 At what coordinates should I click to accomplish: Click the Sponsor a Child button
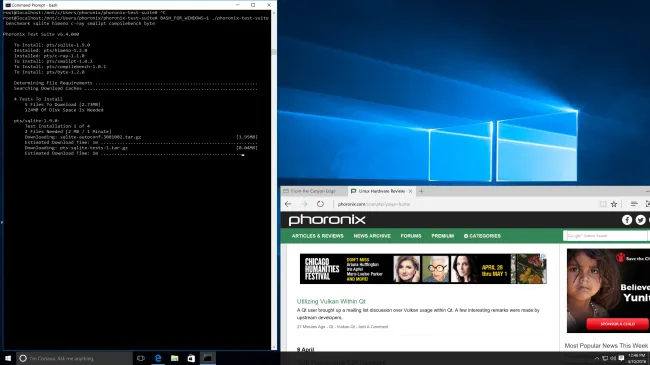[617, 324]
